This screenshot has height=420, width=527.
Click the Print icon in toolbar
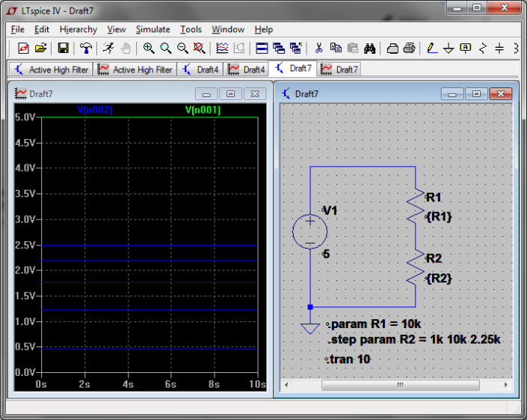coord(409,49)
